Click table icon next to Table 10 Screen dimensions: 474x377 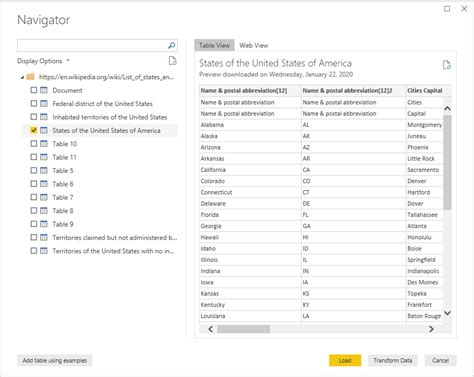[x=44, y=144]
